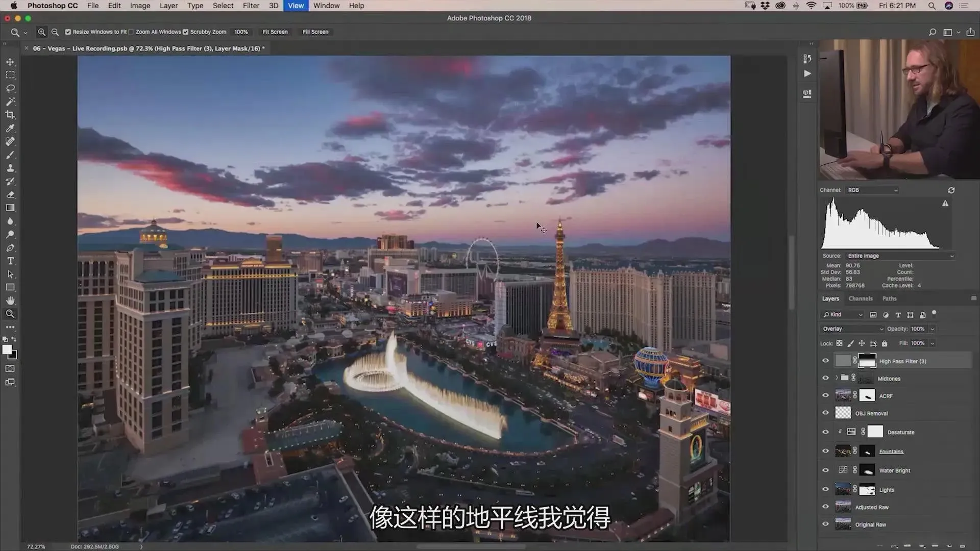
Task: Click the foreground color swatch
Action: coord(7,349)
